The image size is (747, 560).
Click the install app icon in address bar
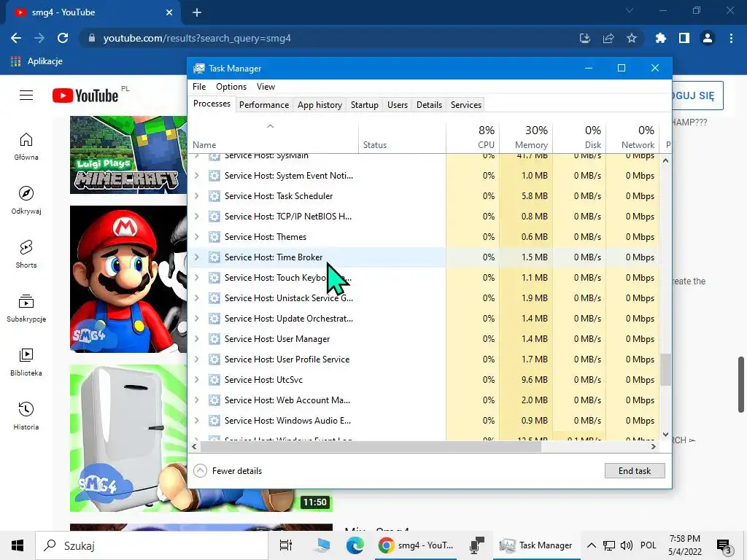point(585,38)
